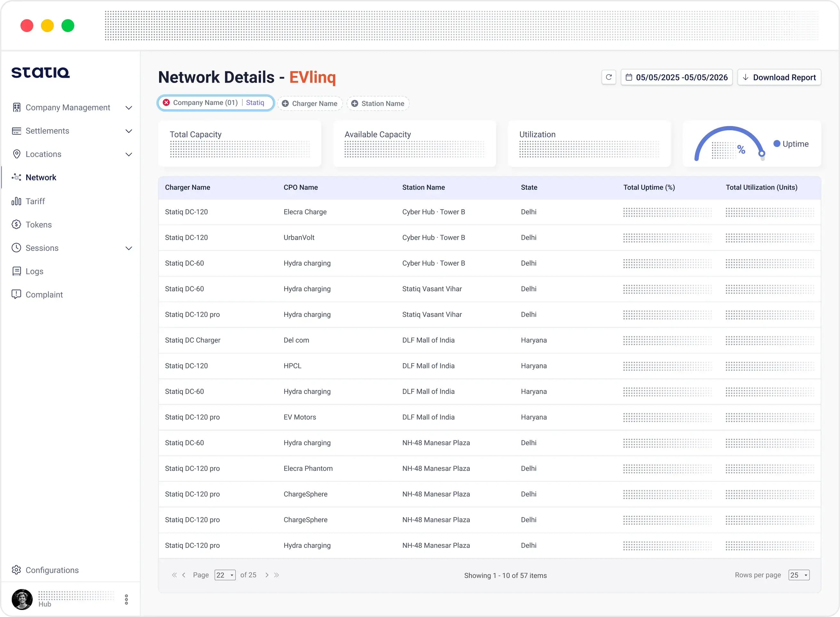Click the download arrow icon on Download Report
The height and width of the screenshot is (617, 840).
[746, 77]
